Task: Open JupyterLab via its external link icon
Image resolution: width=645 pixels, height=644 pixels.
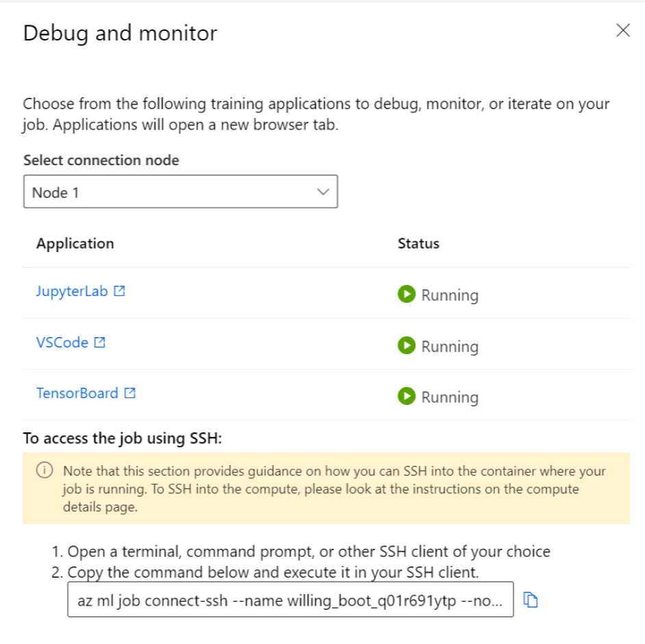Action: tap(119, 290)
